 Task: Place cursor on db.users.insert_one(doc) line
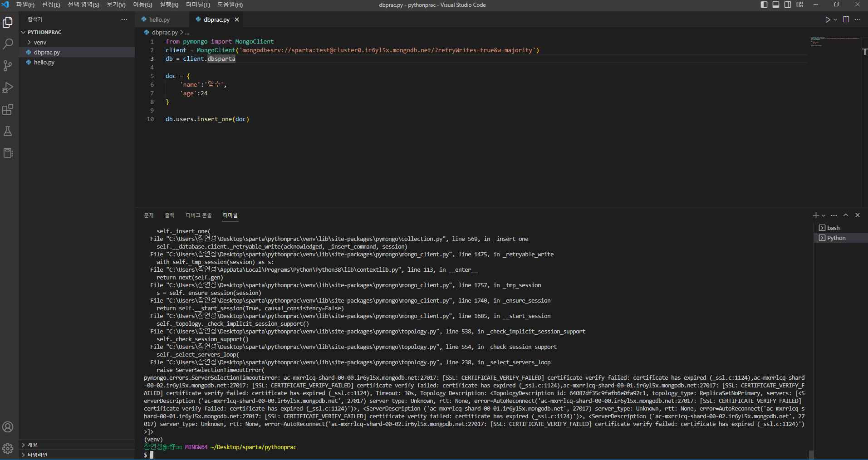tap(207, 119)
